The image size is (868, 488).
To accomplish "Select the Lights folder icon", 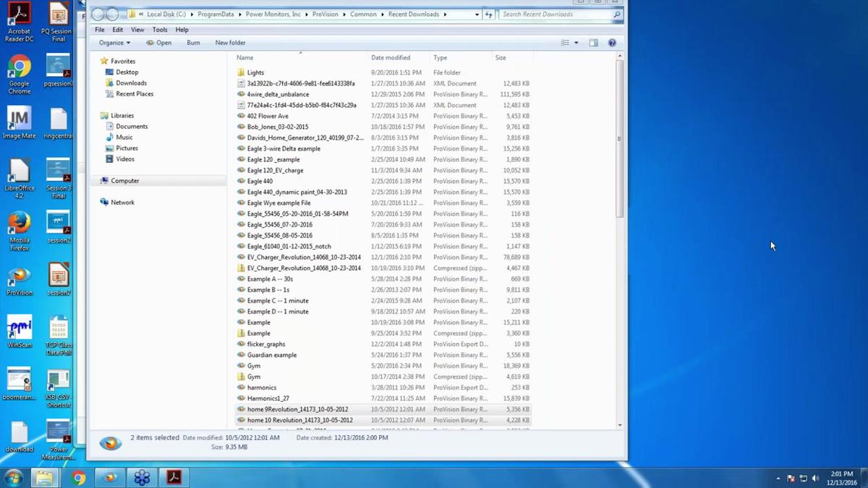I will click(241, 72).
